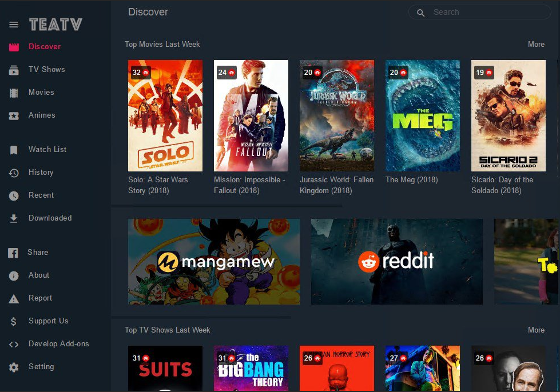Open Recent from the sidebar

coord(41,195)
